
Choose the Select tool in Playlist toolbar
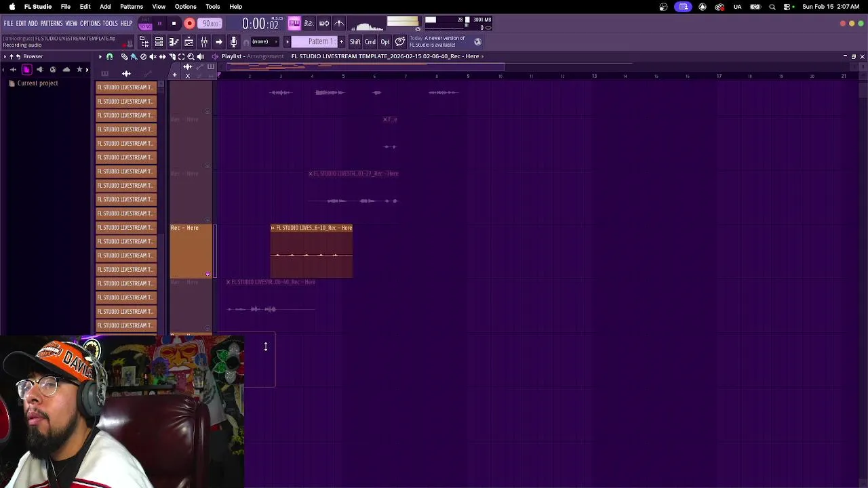tap(181, 57)
